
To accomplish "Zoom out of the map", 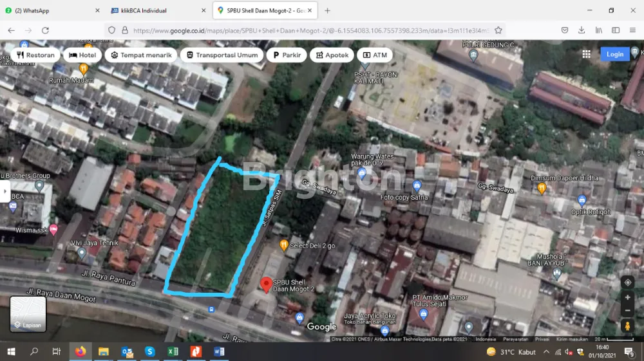I will coord(628,311).
